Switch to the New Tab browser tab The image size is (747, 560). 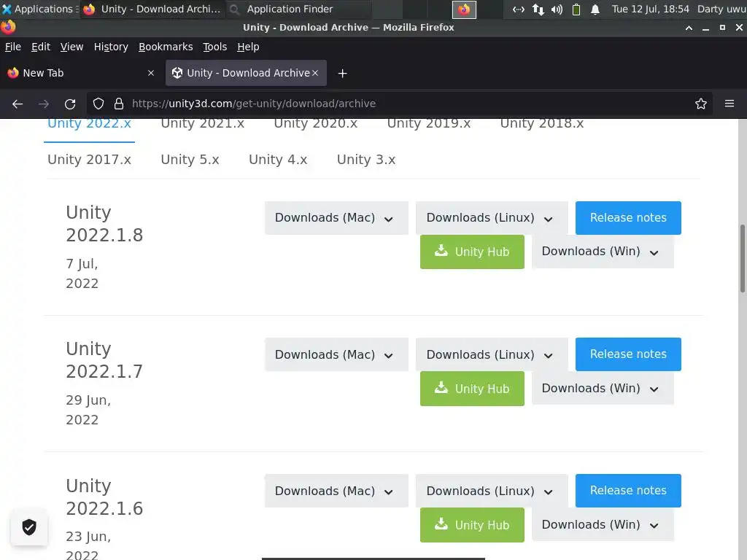click(x=81, y=73)
